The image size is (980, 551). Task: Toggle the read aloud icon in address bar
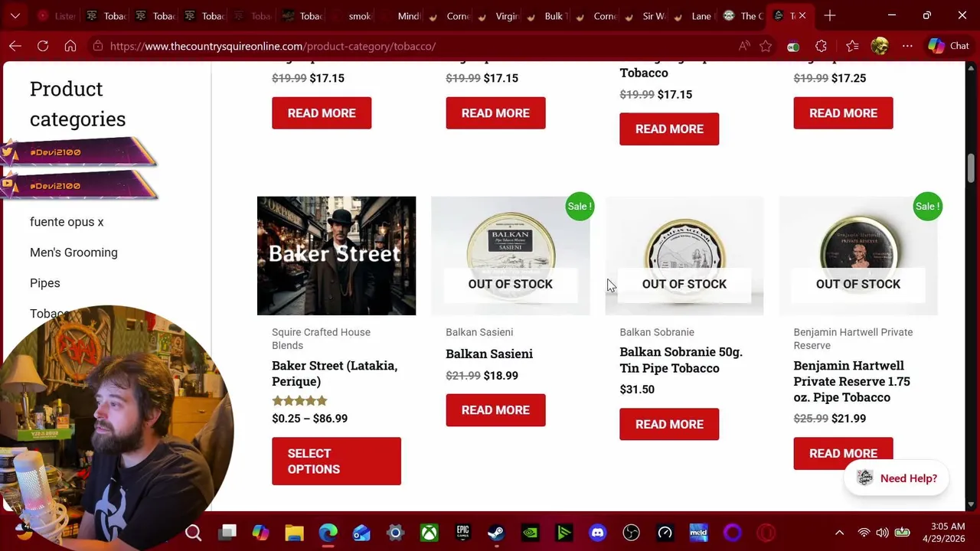[743, 46]
